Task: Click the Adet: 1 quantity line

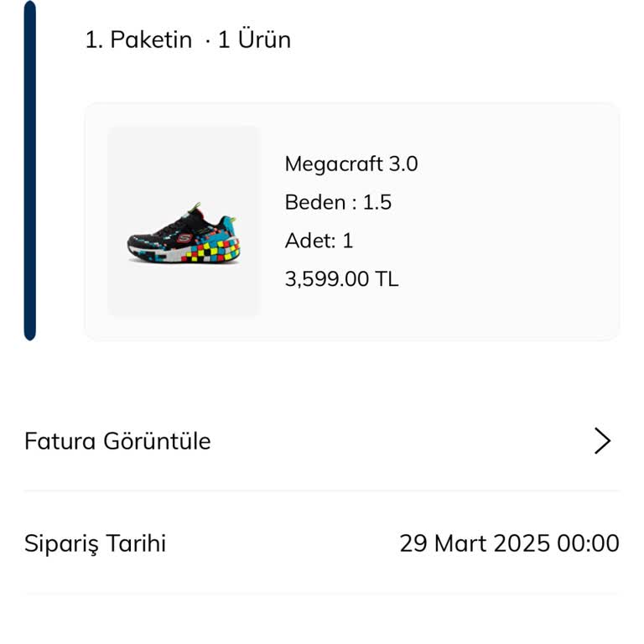Action: [319, 241]
